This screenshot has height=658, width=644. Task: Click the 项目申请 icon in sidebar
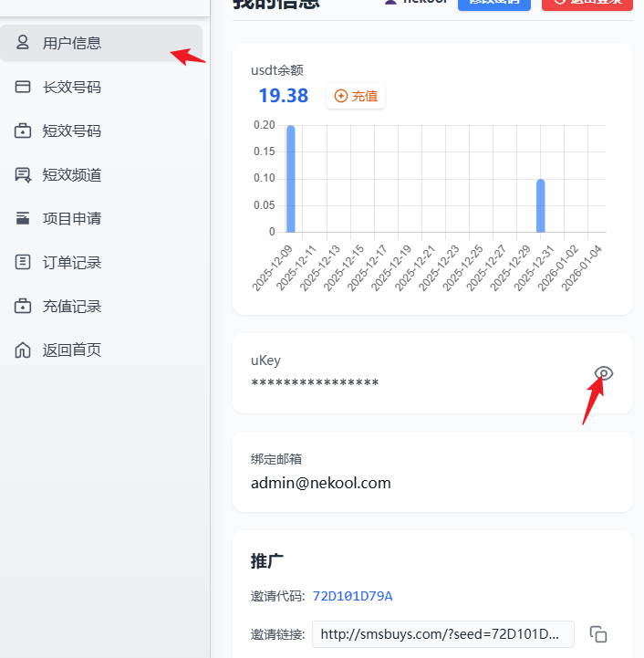point(23,218)
